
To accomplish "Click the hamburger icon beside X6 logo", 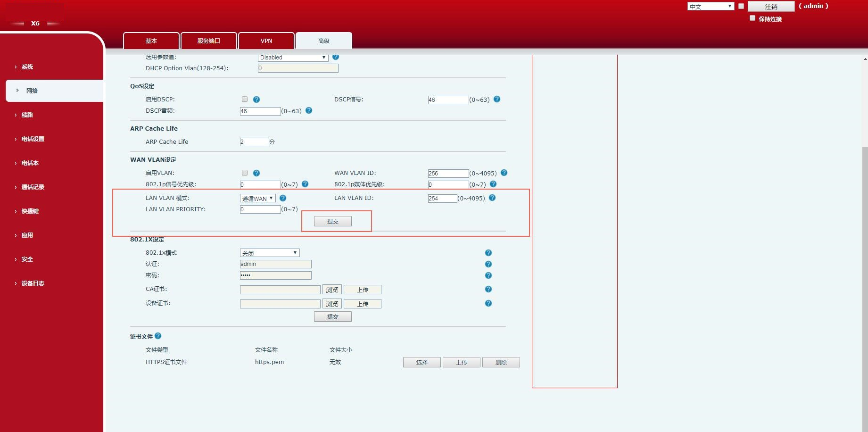I will [x=18, y=23].
